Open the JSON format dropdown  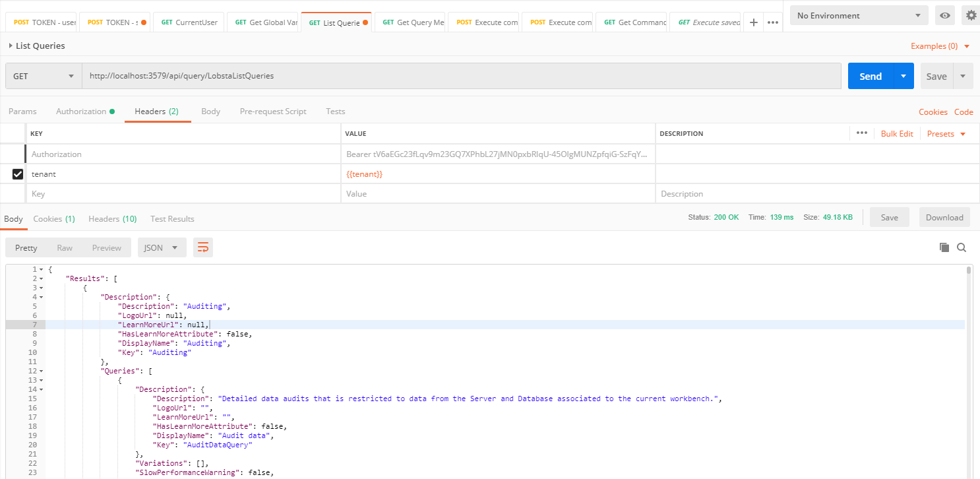click(x=162, y=247)
